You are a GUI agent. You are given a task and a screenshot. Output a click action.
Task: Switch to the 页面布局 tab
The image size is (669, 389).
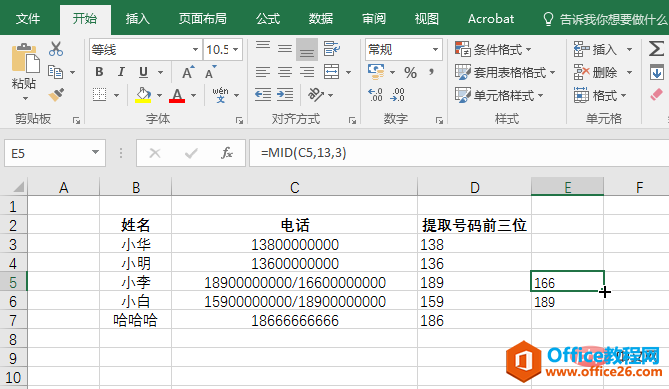[203, 19]
